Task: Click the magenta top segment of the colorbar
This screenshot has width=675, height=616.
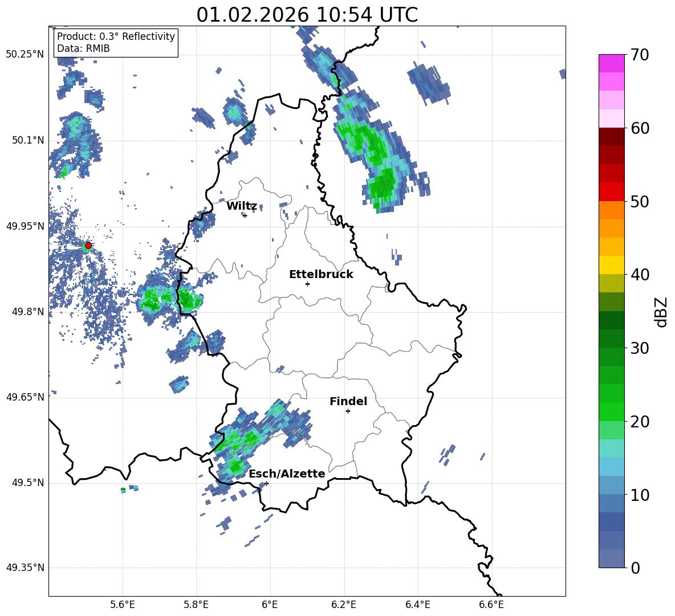Action: 612,64
